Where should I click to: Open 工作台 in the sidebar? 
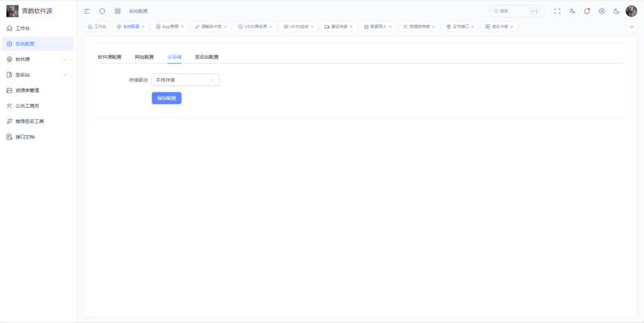[38, 28]
